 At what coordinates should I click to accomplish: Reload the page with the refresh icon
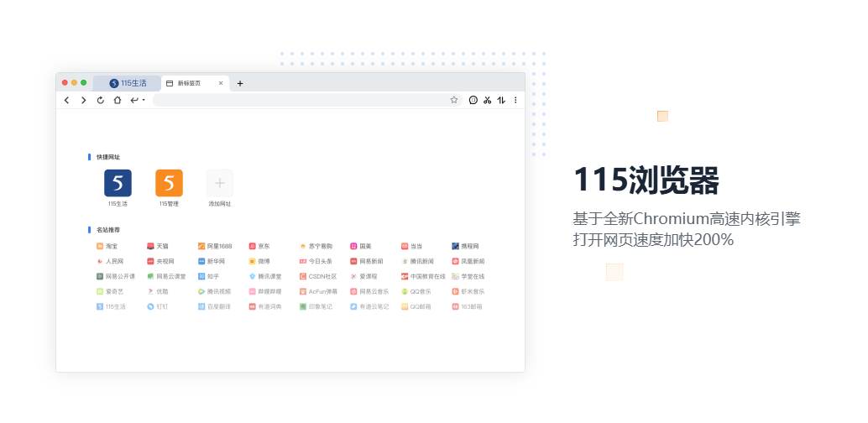(100, 100)
